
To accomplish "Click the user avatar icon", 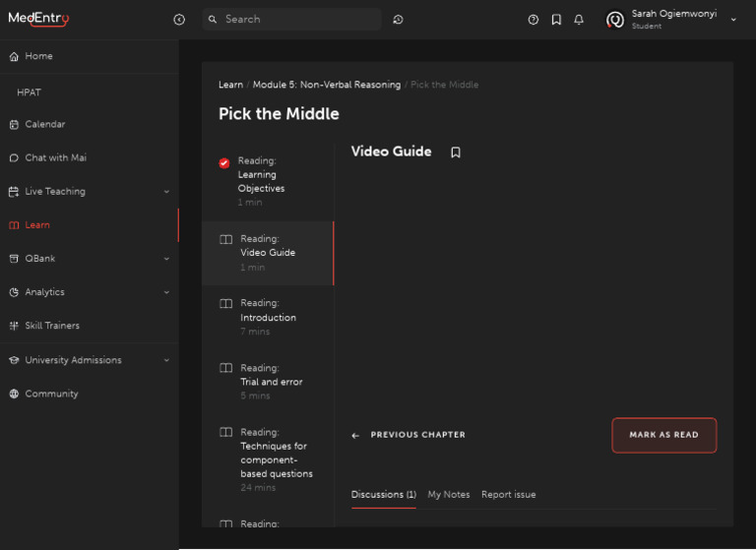I will pyautogui.click(x=614, y=20).
